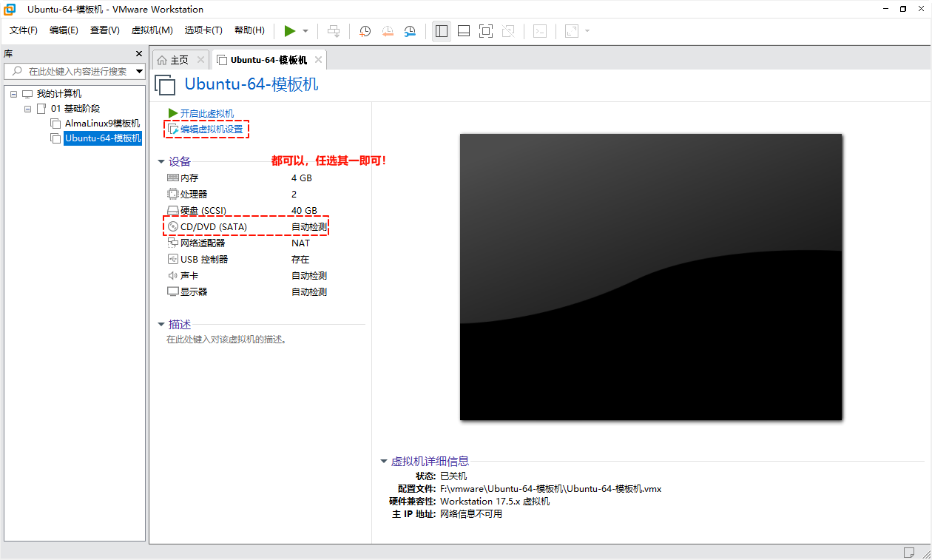Open CD/DVD (SATA) device settings
The width and height of the screenshot is (932, 560).
point(214,227)
